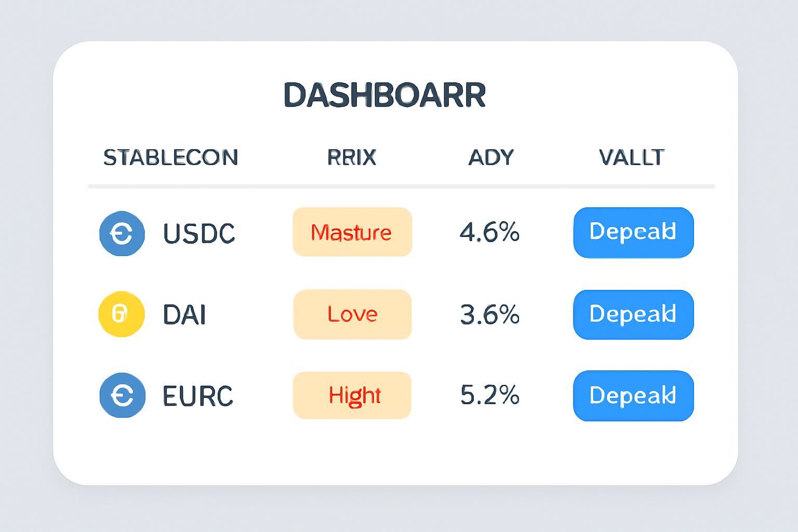This screenshot has width=798, height=532.
Task: Select the EURC name label
Action: click(198, 396)
